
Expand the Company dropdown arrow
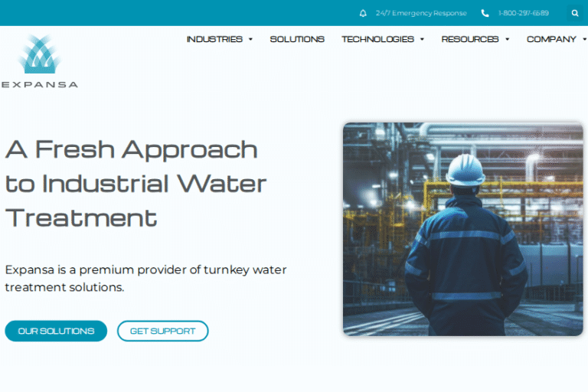click(x=584, y=40)
